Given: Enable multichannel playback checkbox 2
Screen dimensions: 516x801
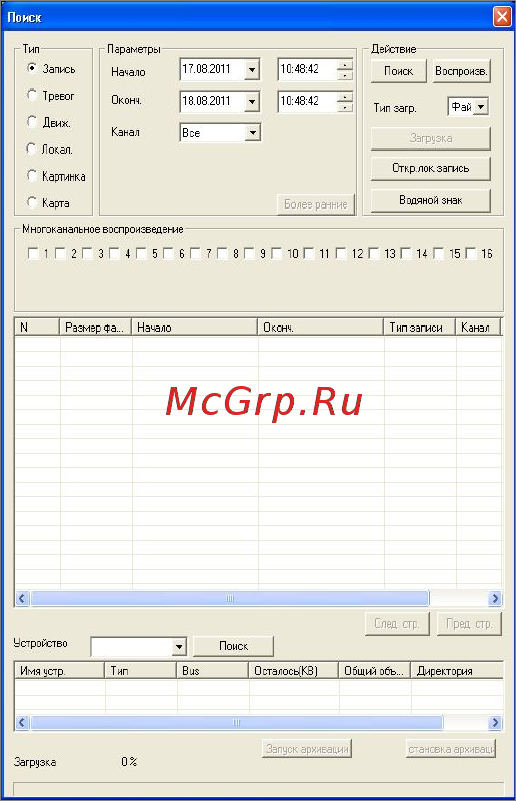Looking at the screenshot, I should [60, 253].
